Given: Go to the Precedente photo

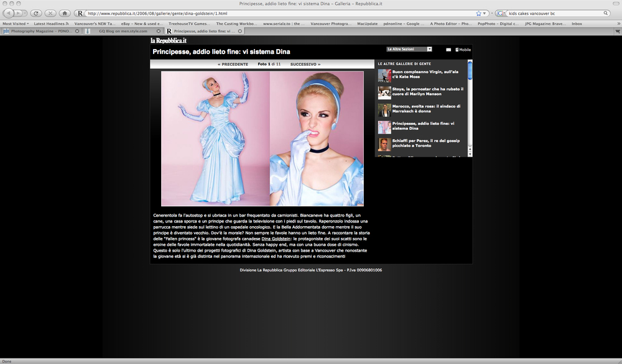Looking at the screenshot, I should [x=233, y=64].
